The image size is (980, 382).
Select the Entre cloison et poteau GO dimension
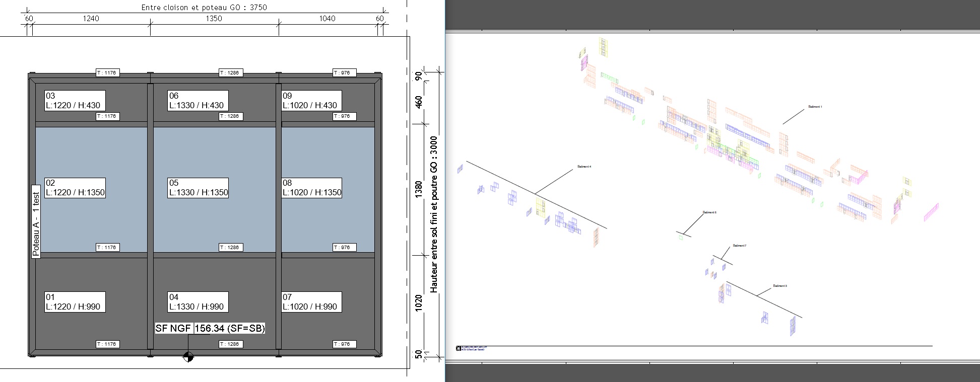tap(204, 8)
